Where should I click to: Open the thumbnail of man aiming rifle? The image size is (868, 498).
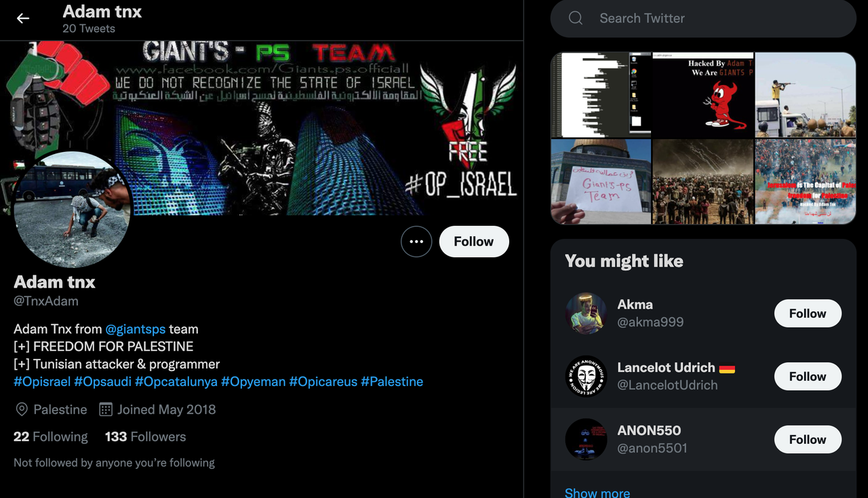point(806,95)
